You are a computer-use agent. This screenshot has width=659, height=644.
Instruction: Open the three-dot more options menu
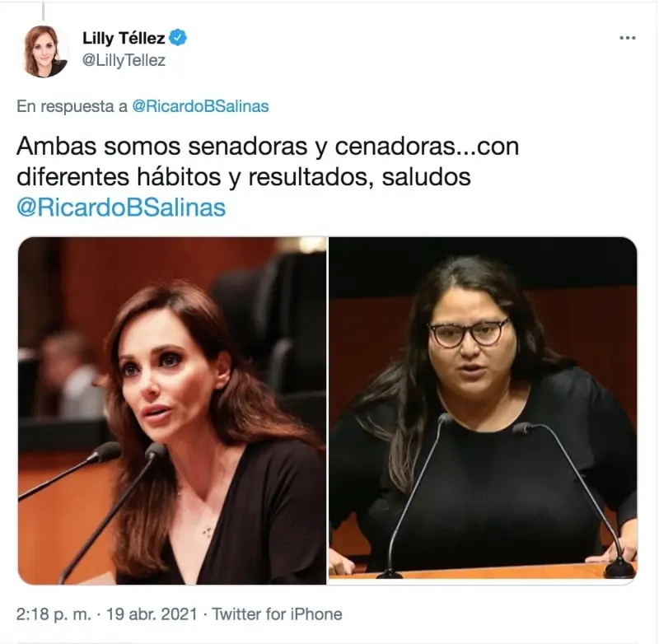(628, 38)
